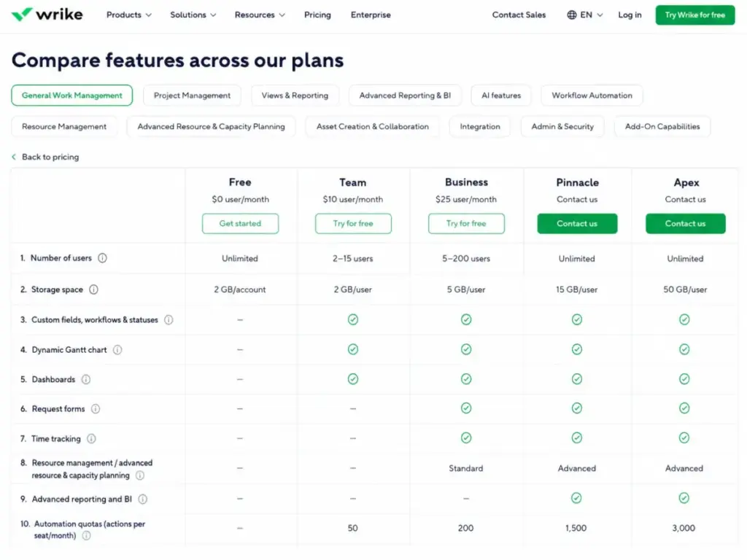
Task: Open info icon for Dashboards
Action: click(x=86, y=379)
